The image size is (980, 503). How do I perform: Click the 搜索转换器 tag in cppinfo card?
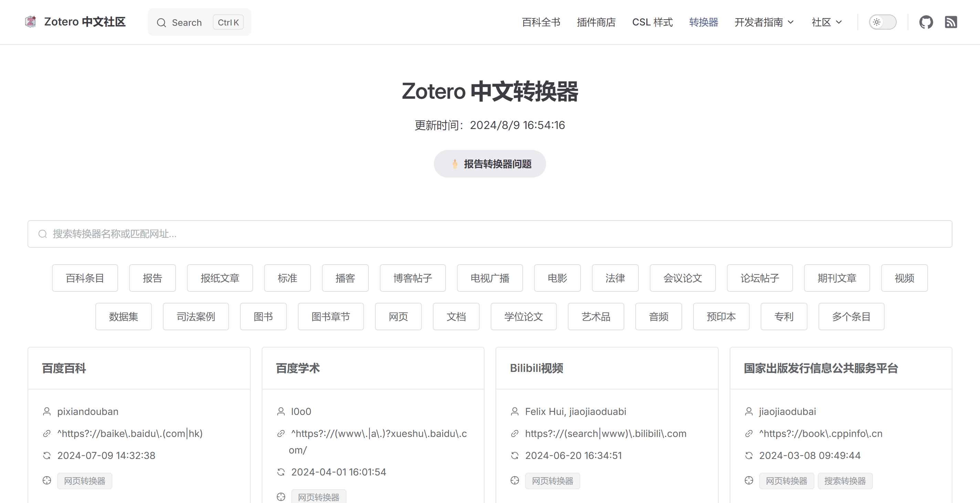point(845,481)
